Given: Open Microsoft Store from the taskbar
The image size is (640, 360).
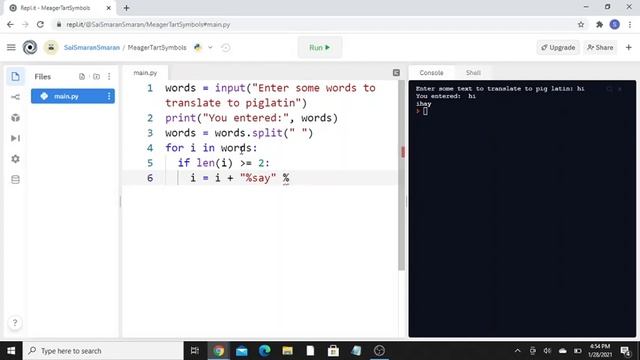Looking at the screenshot, I should (333, 351).
